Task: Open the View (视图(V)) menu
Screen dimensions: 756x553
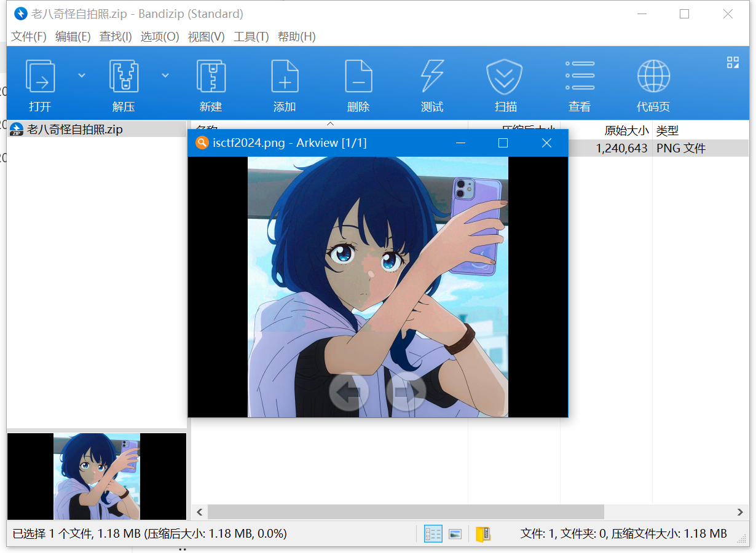Action: pyautogui.click(x=206, y=36)
